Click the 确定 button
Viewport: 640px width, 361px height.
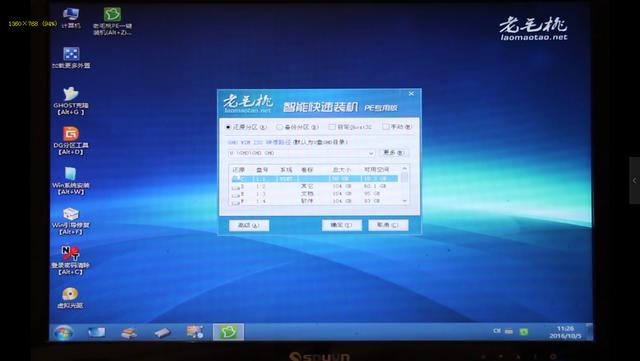pyautogui.click(x=342, y=225)
